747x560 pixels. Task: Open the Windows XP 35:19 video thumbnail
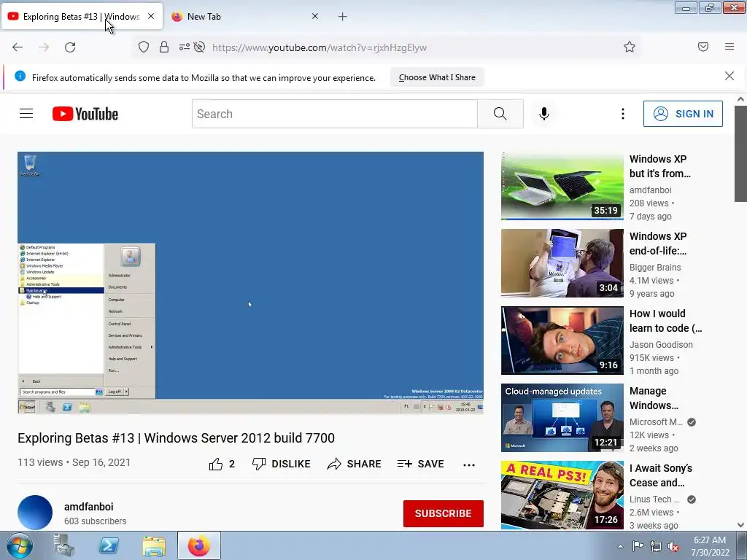(x=562, y=186)
